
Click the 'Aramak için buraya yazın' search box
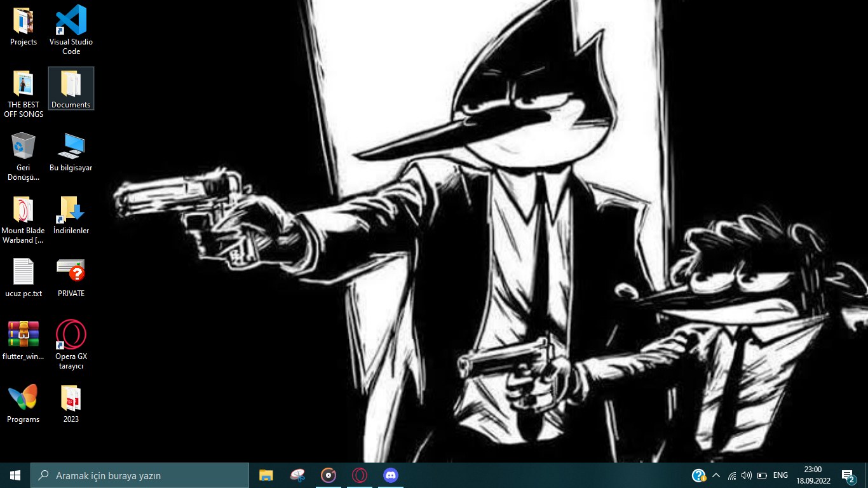coord(140,475)
